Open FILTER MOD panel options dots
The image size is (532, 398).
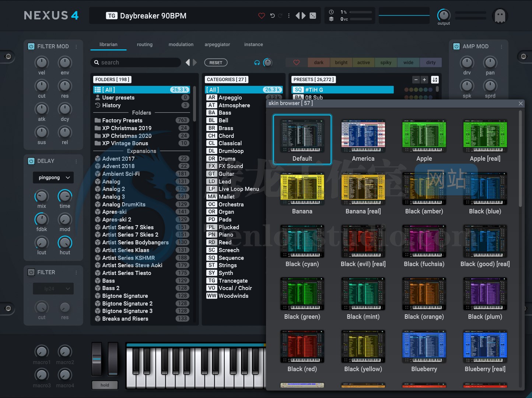[76, 46]
